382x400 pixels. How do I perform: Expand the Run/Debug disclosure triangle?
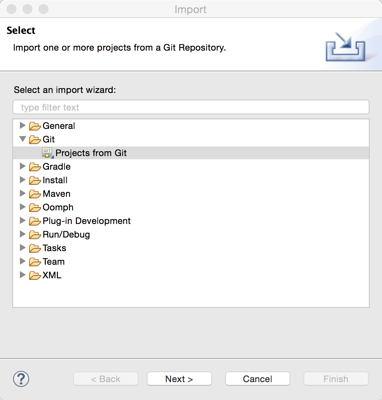point(22,234)
